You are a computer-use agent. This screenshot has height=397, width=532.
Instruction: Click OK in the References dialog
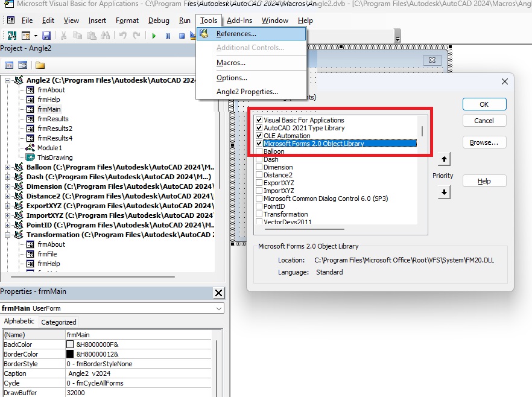(x=484, y=104)
